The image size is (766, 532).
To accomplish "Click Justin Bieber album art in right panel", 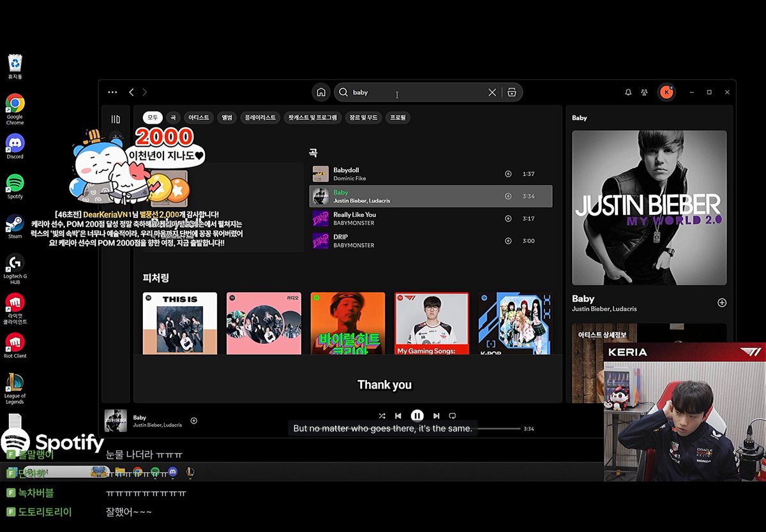I will coord(649,208).
